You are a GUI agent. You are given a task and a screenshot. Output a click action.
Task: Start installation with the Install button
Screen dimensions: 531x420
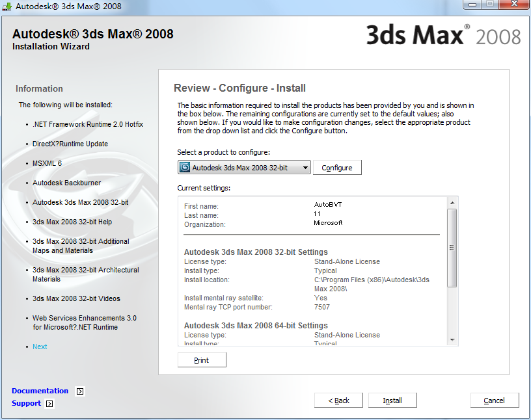point(392,400)
